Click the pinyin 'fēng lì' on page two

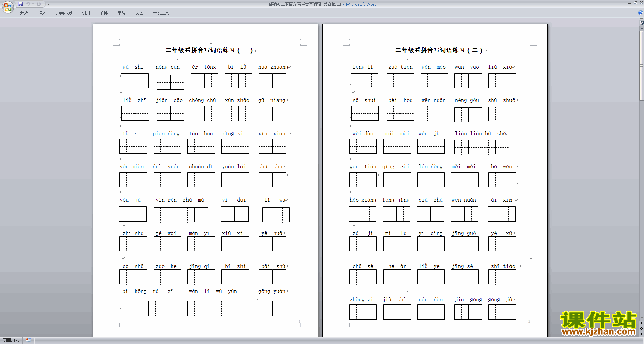[362, 67]
